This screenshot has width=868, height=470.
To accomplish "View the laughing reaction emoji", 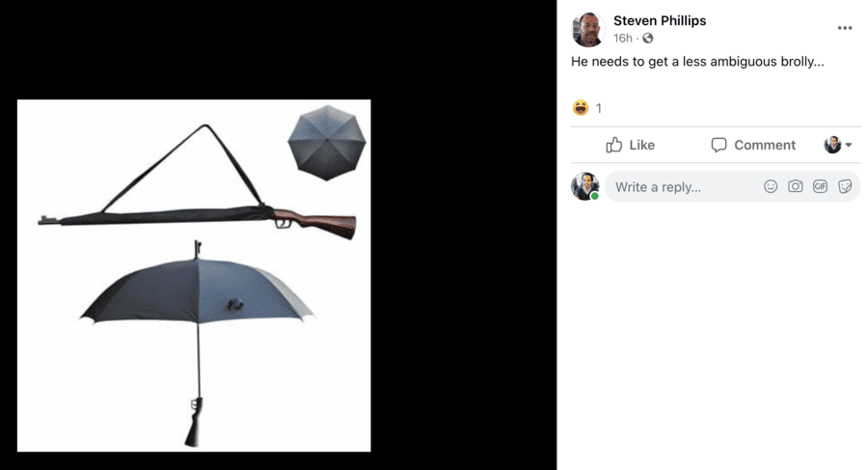I will [x=581, y=107].
